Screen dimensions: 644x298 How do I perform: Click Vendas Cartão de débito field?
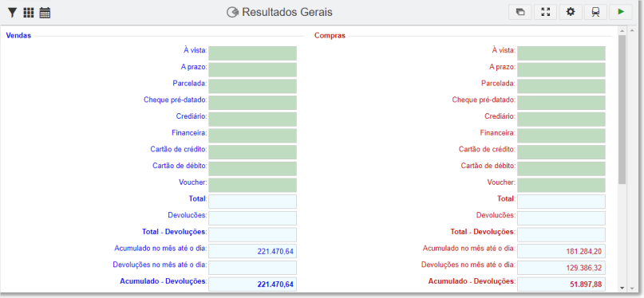253,168
